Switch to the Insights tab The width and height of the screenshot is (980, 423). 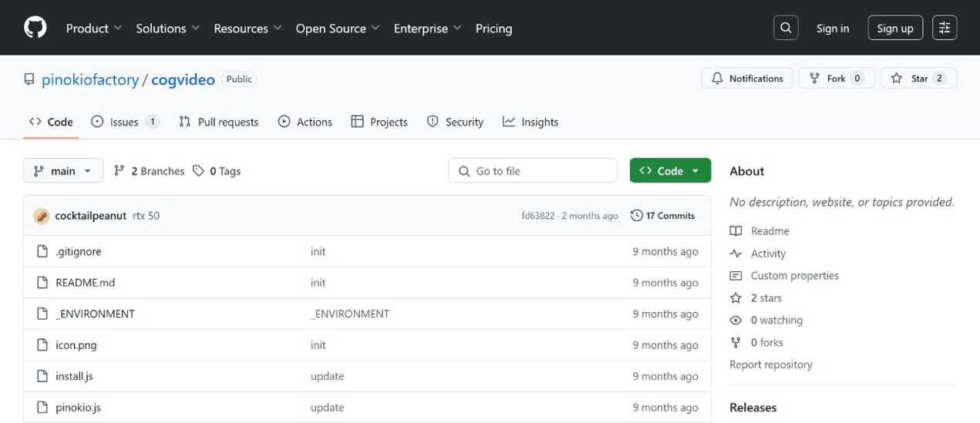[x=530, y=122]
